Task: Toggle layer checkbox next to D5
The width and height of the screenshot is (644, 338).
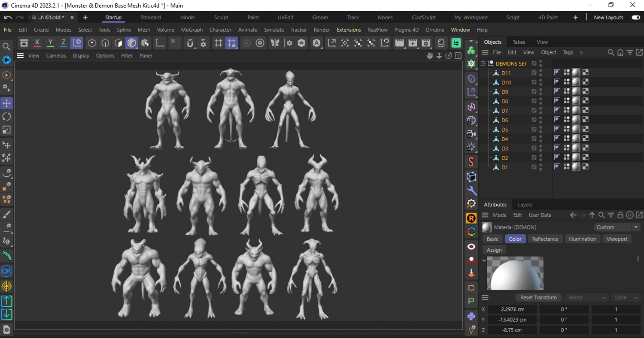Action: pyautogui.click(x=534, y=130)
